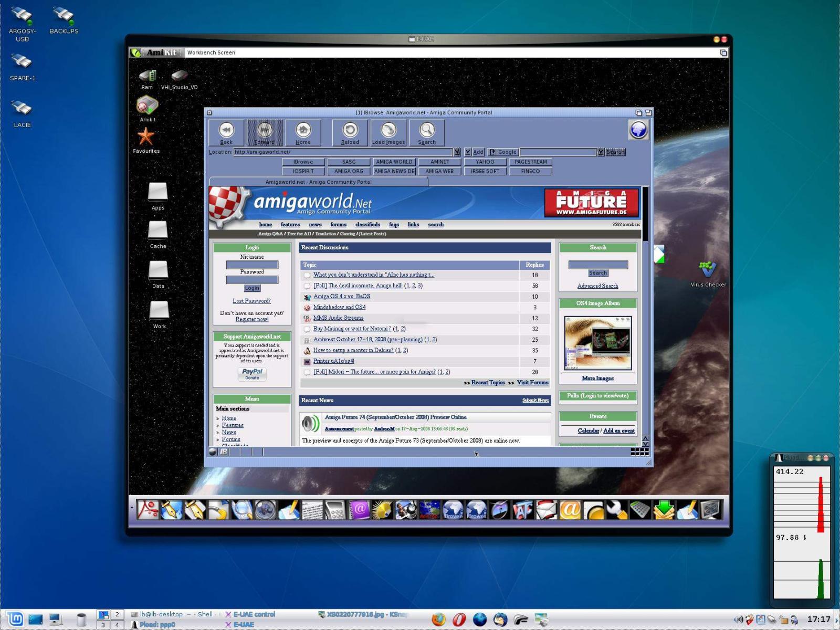Image resolution: width=840 pixels, height=630 pixels.
Task: Click the Load Images toolbar button
Action: tap(388, 133)
